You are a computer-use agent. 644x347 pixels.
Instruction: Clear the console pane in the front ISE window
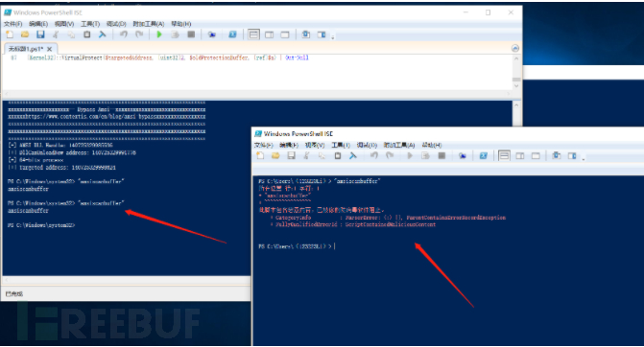pyautogui.click(x=353, y=155)
